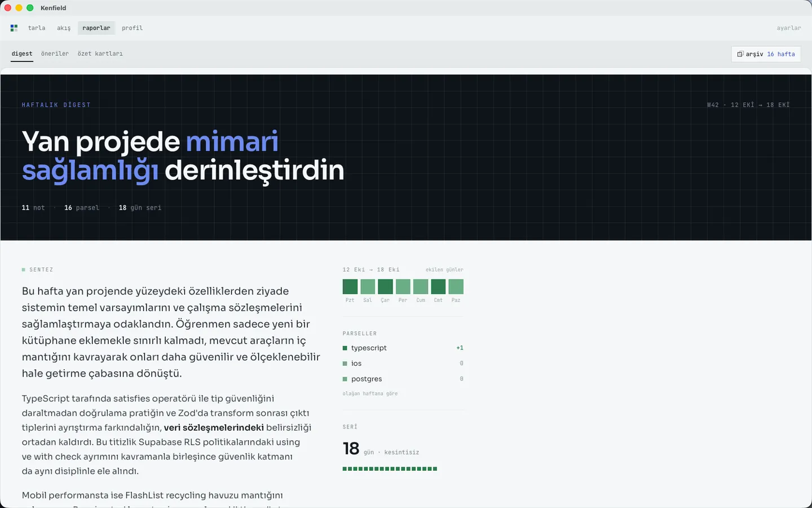Image resolution: width=812 pixels, height=508 pixels.
Task: Click the +1 change value for typescript
Action: click(460, 348)
